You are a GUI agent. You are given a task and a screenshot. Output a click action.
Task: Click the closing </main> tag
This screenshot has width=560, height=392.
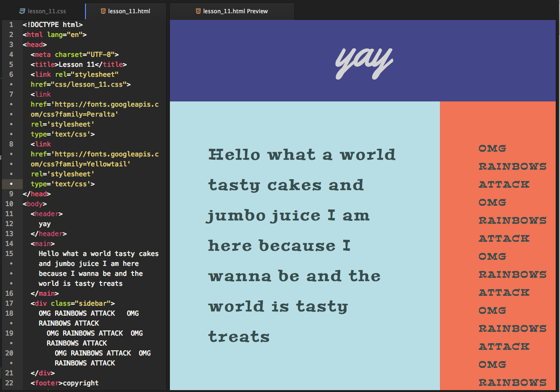45,293
